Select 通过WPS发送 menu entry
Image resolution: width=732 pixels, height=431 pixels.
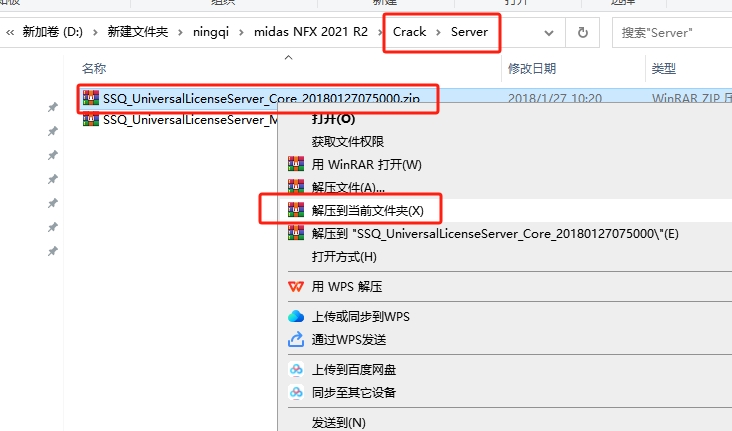[x=349, y=339]
